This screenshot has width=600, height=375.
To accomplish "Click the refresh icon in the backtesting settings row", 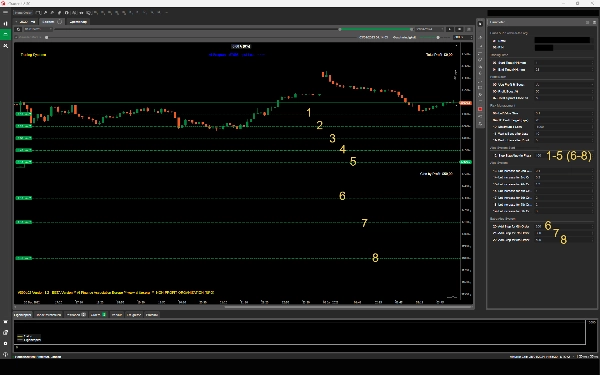I will pyautogui.click(x=18, y=29).
